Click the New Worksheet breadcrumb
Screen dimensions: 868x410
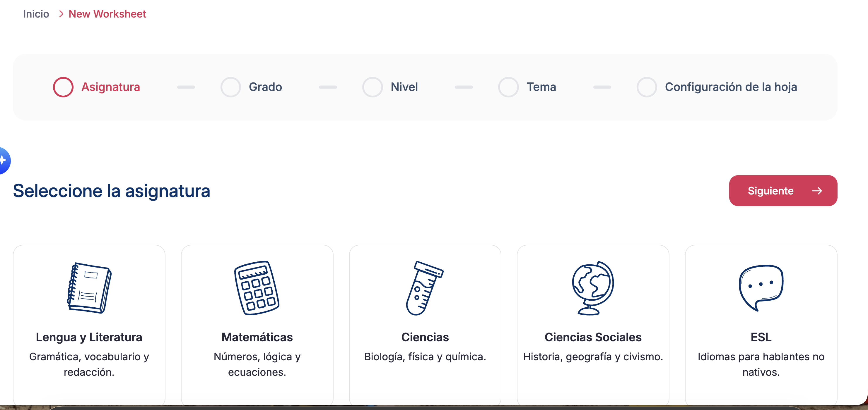click(107, 14)
